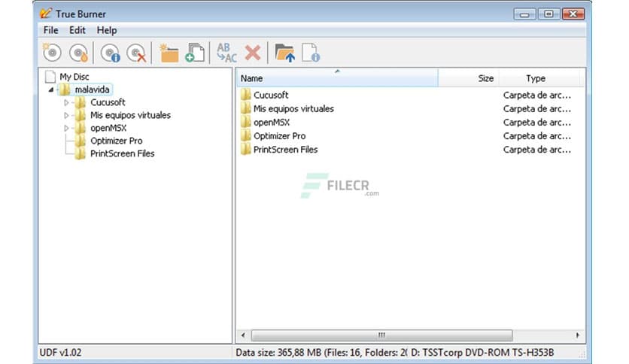Select PrintScreen Files label in tree
This screenshot has height=364, width=629.
click(123, 153)
